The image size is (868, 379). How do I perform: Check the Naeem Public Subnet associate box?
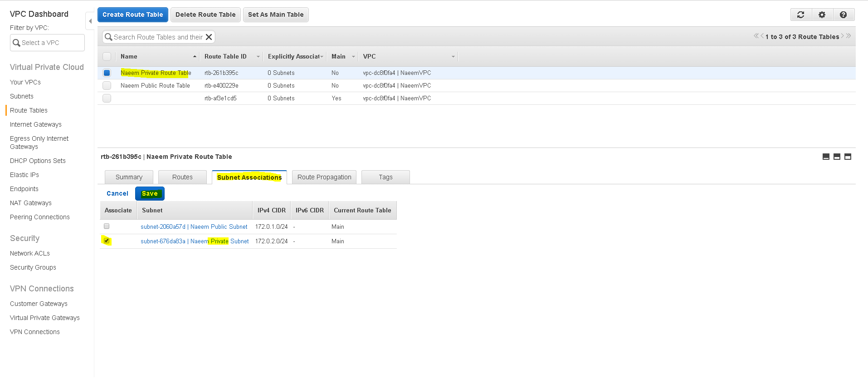pos(107,226)
